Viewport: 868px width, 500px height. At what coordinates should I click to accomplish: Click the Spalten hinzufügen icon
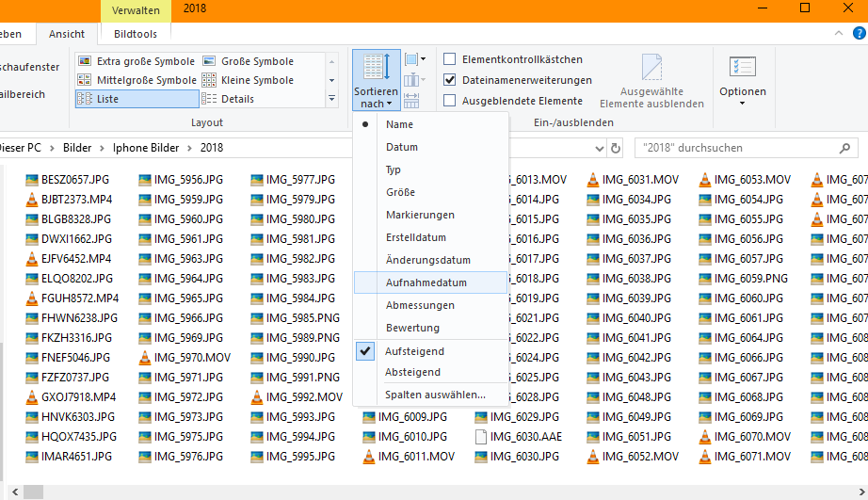point(414,80)
